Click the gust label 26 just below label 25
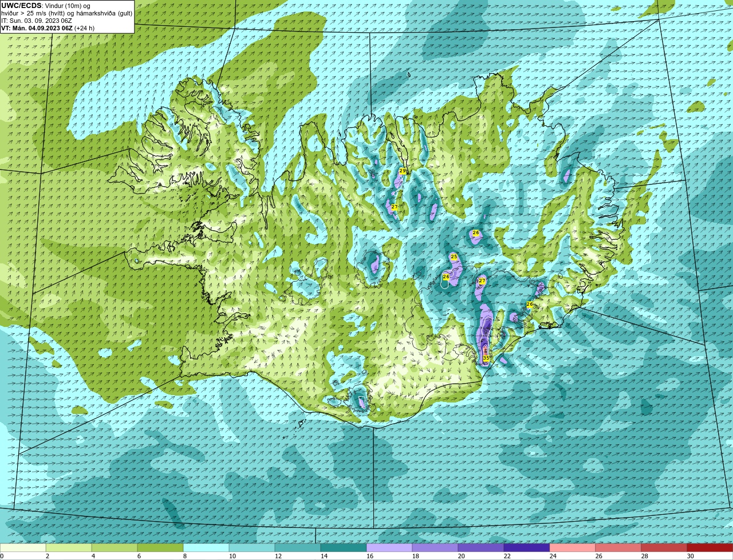733x560 pixels. pyautogui.click(x=446, y=277)
